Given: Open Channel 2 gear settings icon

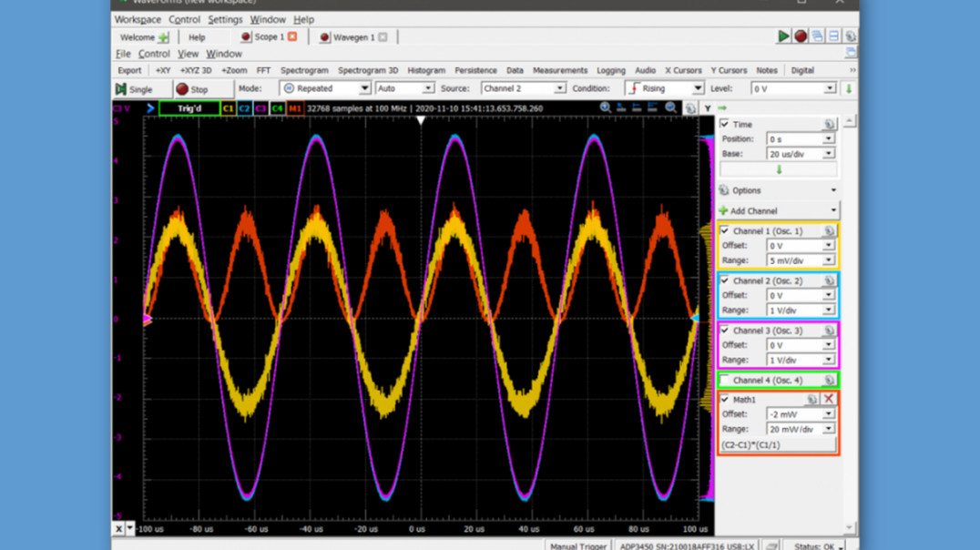Looking at the screenshot, I should (829, 281).
